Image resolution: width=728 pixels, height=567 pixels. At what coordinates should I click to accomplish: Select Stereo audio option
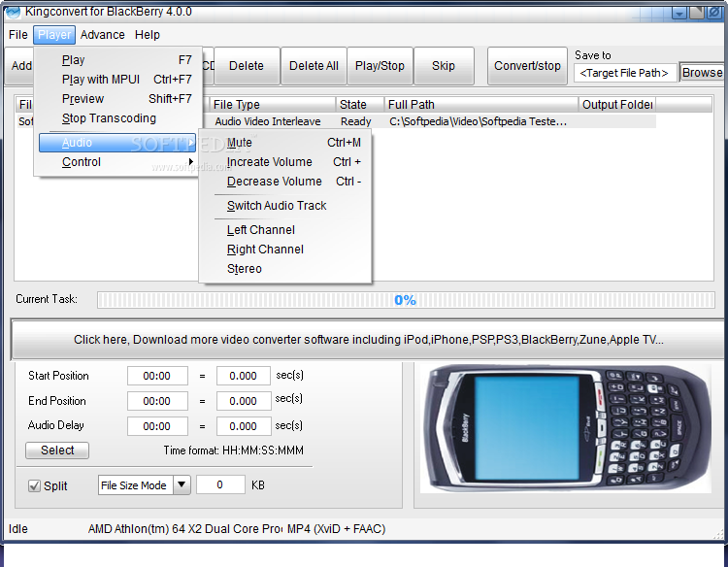point(285,269)
